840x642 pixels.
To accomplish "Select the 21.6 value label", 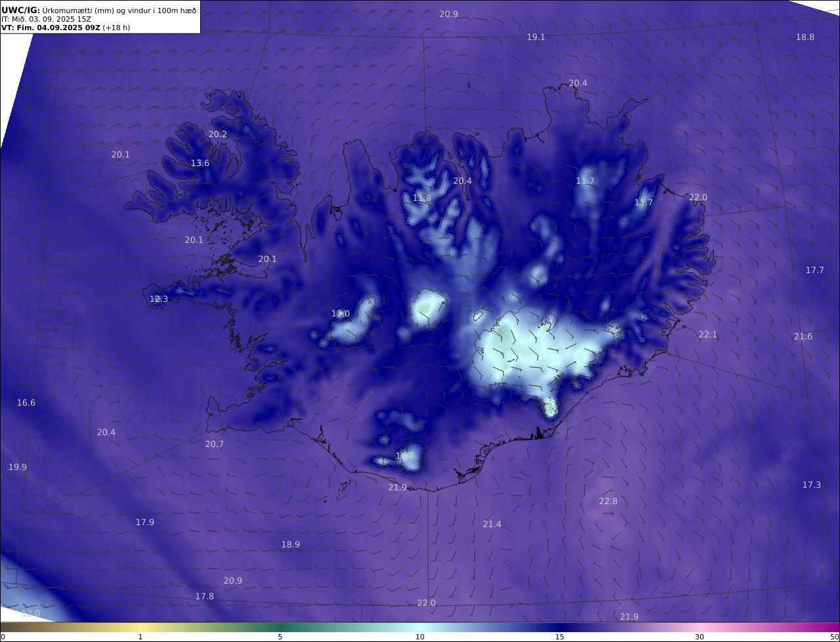I will click(x=803, y=337).
